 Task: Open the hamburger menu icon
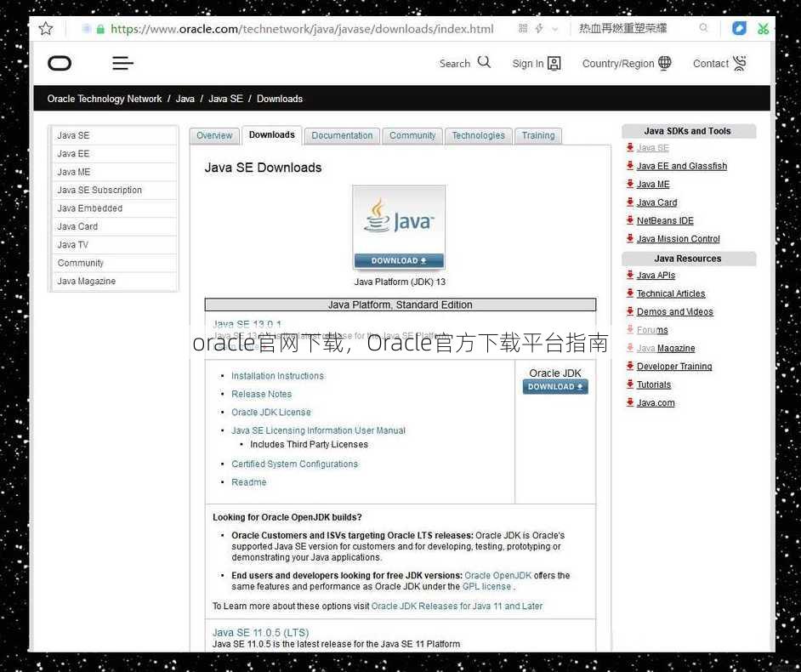tap(122, 63)
